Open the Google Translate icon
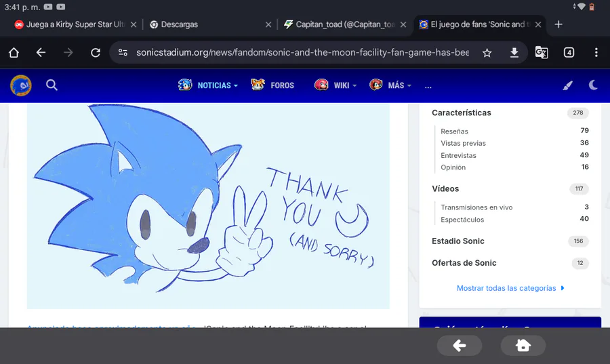Screen dimensions: 610x364 tap(541, 52)
